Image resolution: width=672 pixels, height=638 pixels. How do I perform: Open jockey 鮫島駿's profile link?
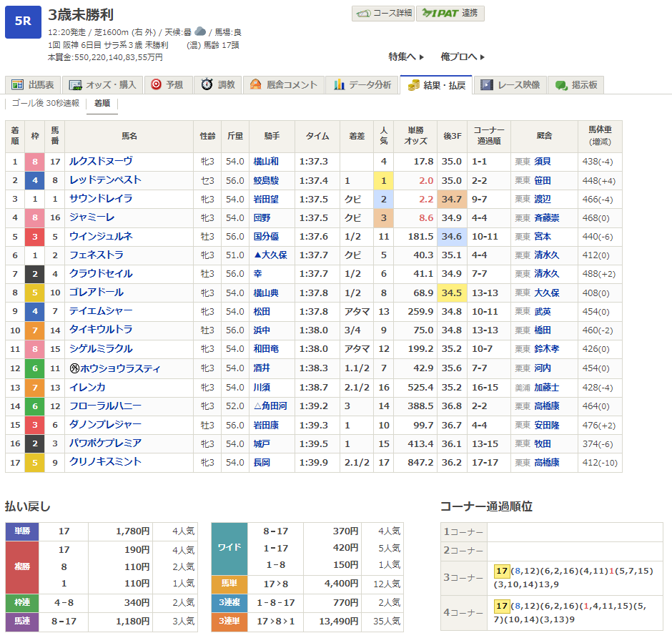tap(266, 180)
